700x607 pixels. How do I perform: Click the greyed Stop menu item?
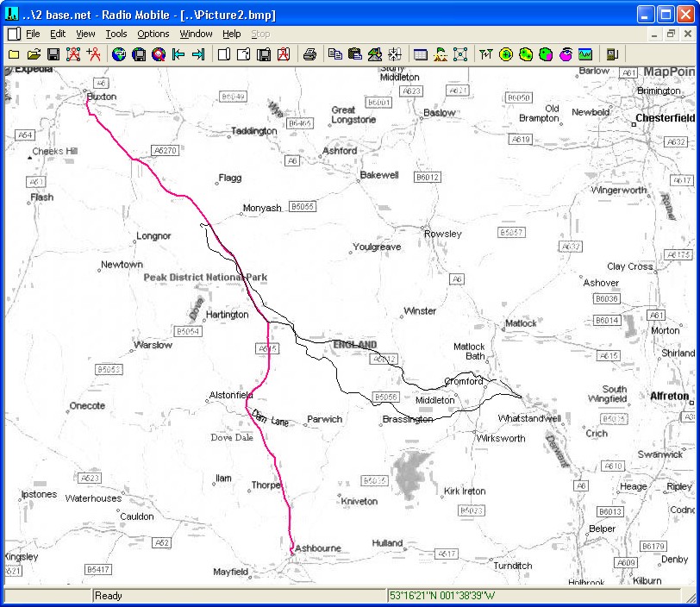coord(260,34)
